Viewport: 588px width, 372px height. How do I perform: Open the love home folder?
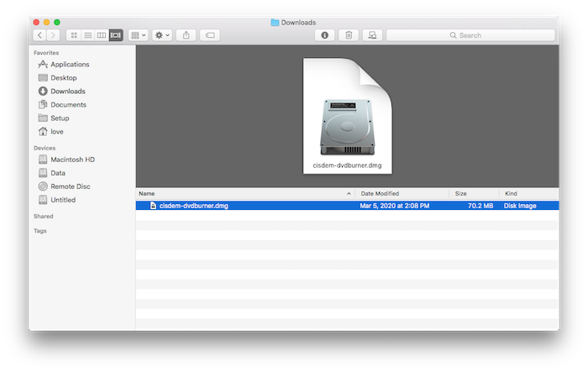(x=56, y=132)
